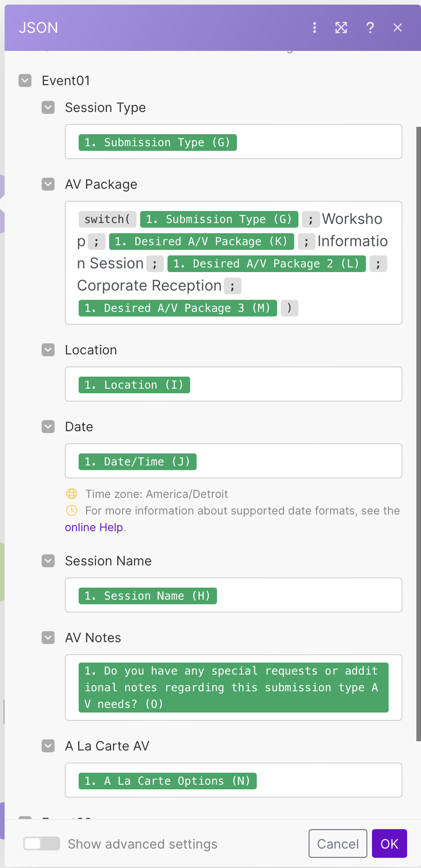Collapse the Event01 section
The width and height of the screenshot is (421, 868).
click(x=25, y=81)
